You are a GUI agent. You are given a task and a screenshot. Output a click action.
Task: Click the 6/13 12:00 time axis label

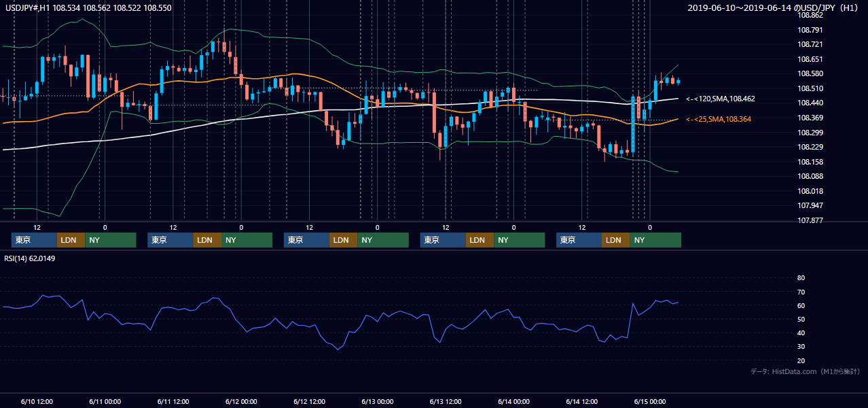[x=446, y=401]
